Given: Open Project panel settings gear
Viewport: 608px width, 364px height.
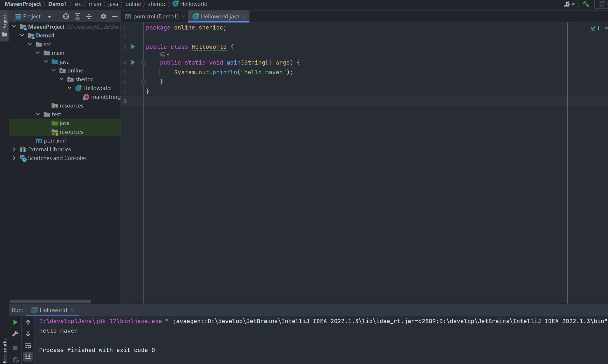Looking at the screenshot, I should [x=103, y=16].
